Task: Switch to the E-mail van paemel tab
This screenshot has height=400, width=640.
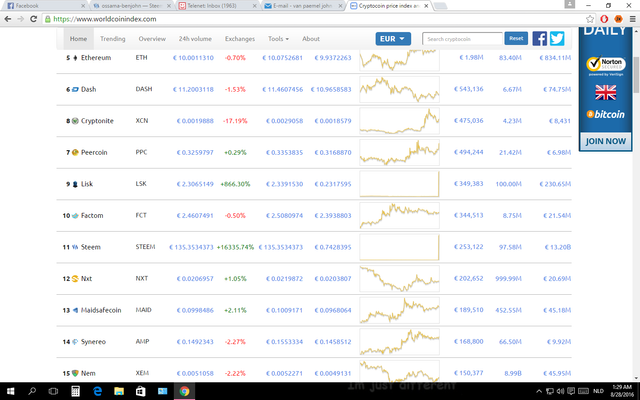Action: tap(303, 6)
